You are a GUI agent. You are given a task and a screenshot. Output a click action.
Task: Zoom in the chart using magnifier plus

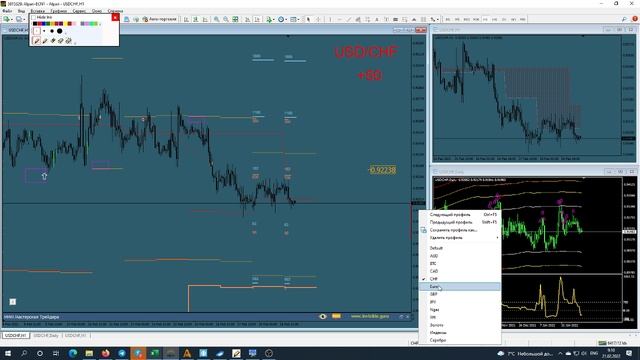click(217, 19)
